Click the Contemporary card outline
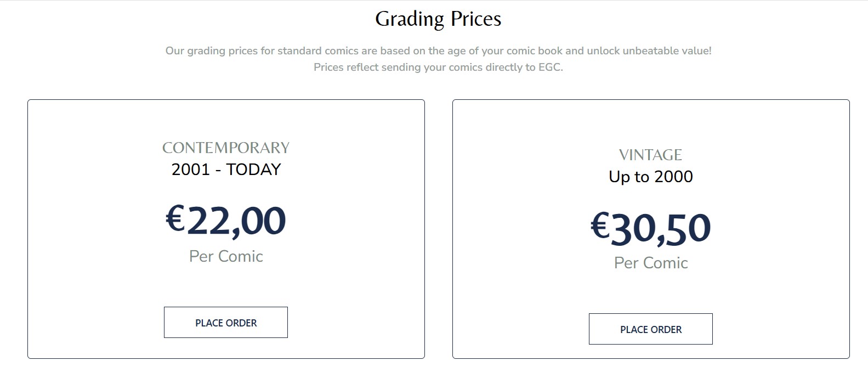 (x=225, y=99)
